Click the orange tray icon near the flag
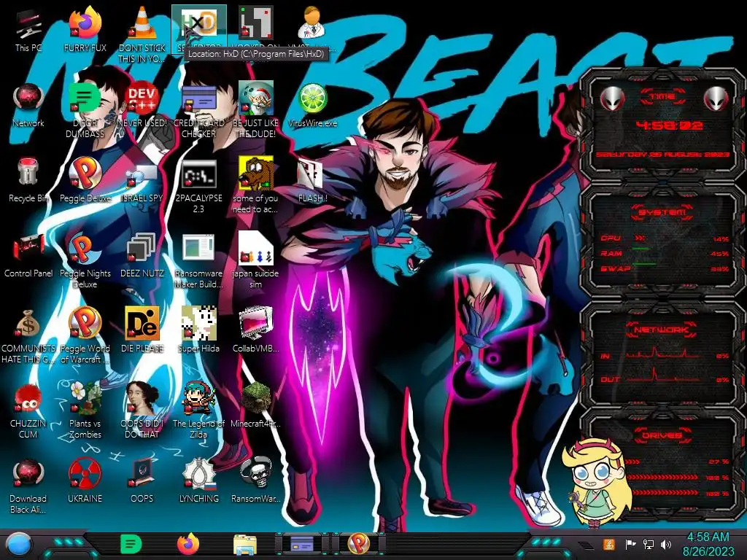 pyautogui.click(x=609, y=544)
